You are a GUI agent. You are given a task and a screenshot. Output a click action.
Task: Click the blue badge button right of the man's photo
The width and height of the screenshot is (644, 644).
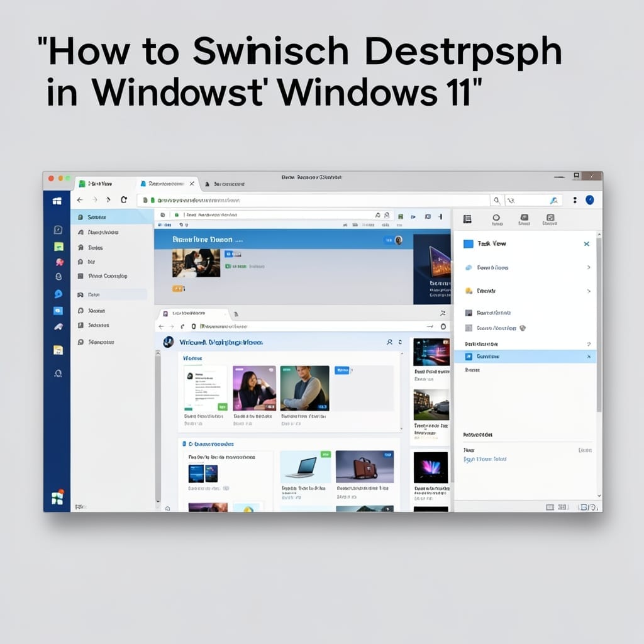(342, 370)
